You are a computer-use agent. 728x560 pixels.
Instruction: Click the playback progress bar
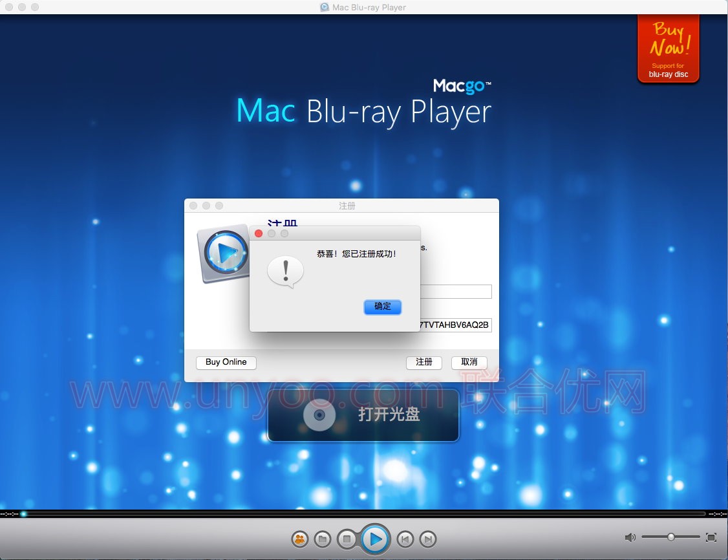click(x=364, y=513)
